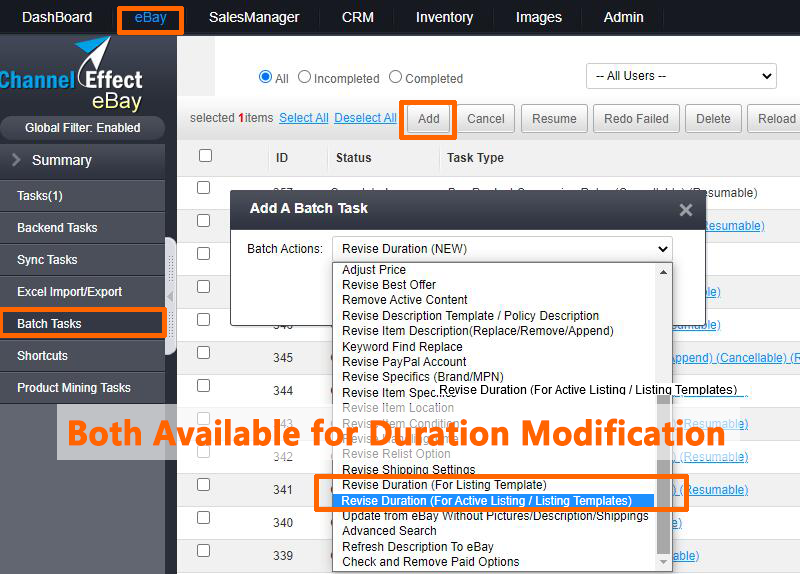Click the Resume button
Image resolution: width=800 pixels, height=574 pixels.
click(x=554, y=119)
